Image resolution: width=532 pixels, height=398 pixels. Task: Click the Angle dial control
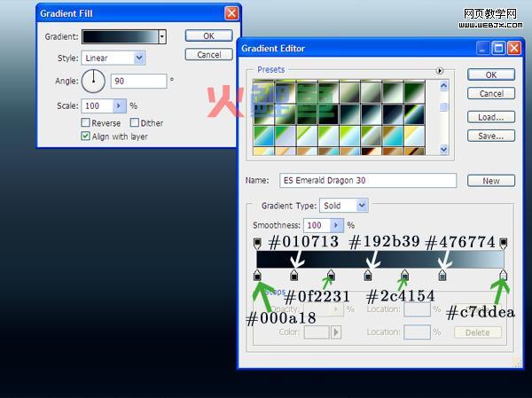click(93, 81)
